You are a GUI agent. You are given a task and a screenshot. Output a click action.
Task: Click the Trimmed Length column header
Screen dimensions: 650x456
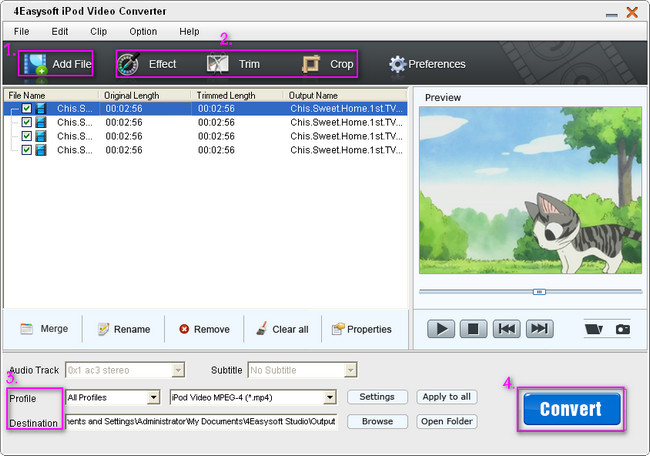click(237, 95)
